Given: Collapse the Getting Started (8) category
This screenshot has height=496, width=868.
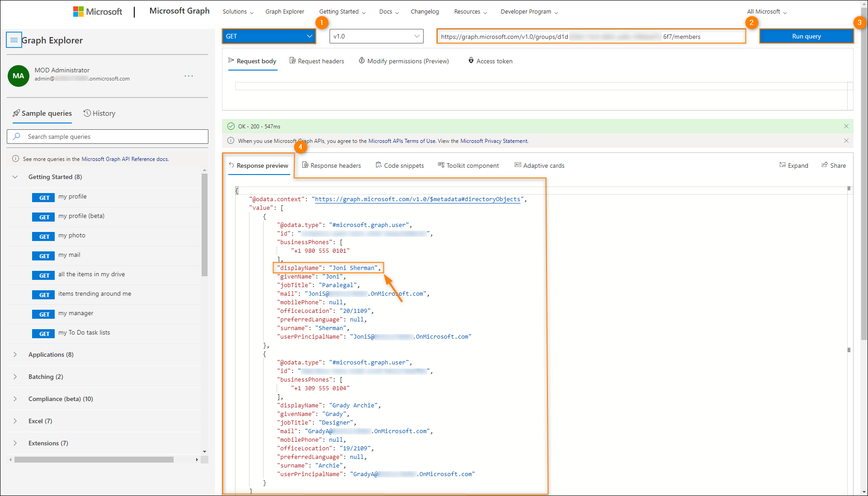Looking at the screenshot, I should click(x=104, y=177).
